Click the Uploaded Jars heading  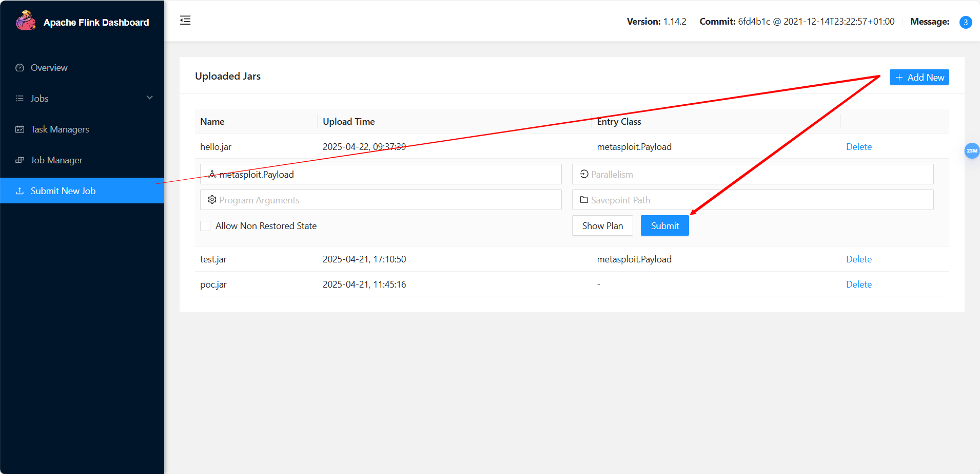point(228,76)
